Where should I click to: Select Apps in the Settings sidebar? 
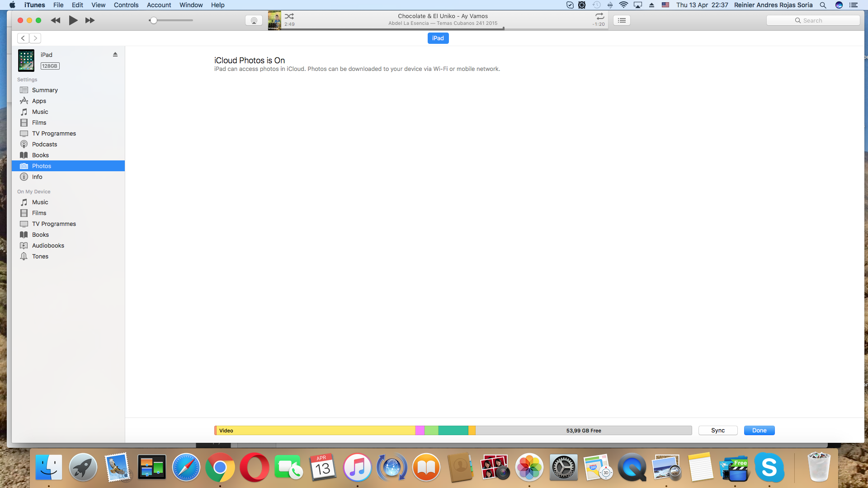[39, 101]
